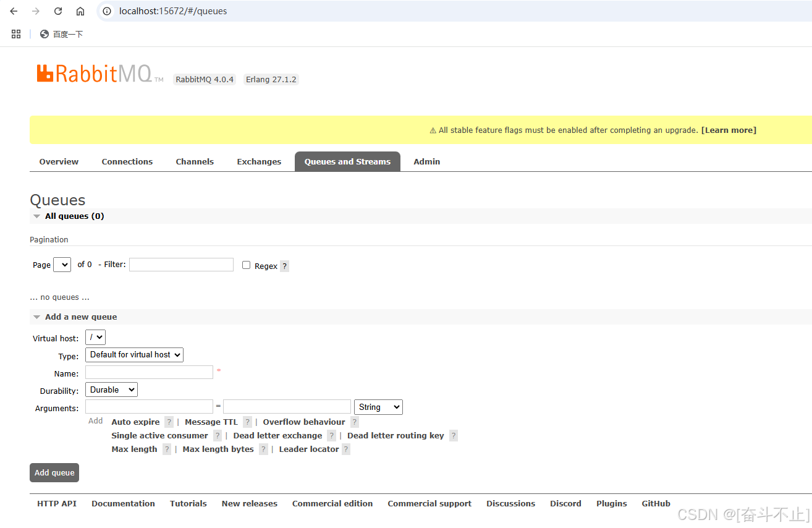Switch to the Exchanges tab
Image resolution: width=812 pixels, height=528 pixels.
click(259, 161)
